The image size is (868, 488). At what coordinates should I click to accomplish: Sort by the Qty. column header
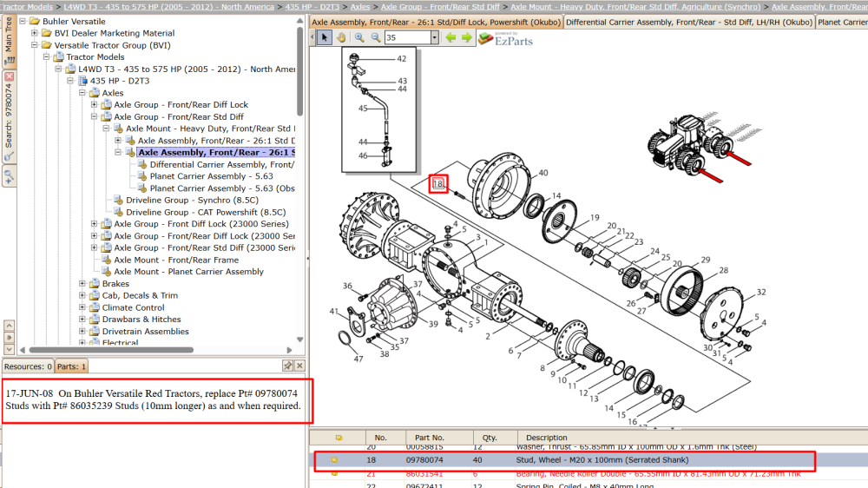[x=490, y=438]
